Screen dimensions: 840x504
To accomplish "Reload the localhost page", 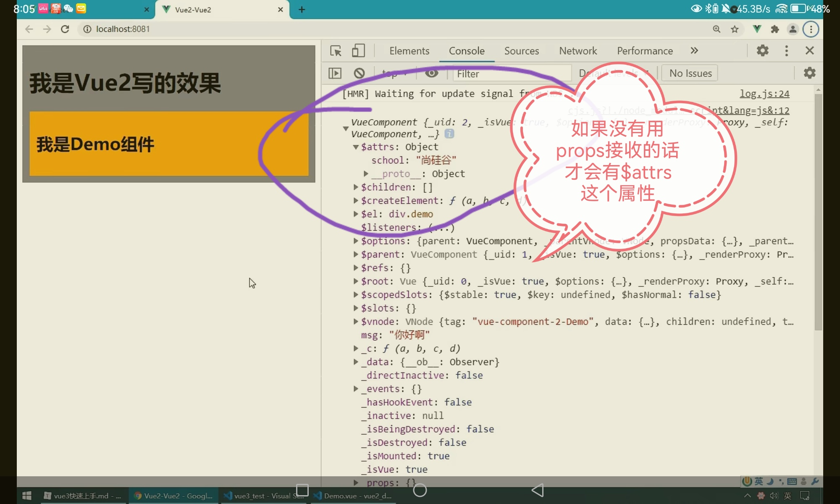I will coord(65,29).
